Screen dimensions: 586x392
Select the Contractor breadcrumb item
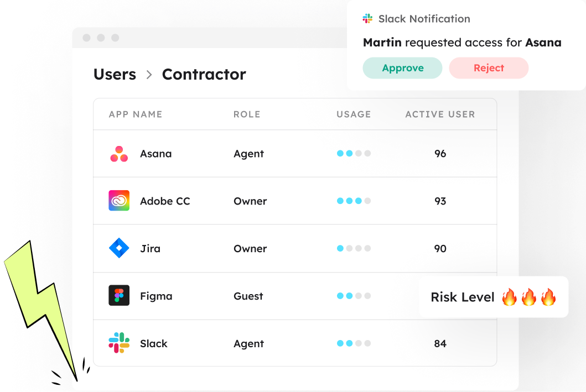point(204,74)
